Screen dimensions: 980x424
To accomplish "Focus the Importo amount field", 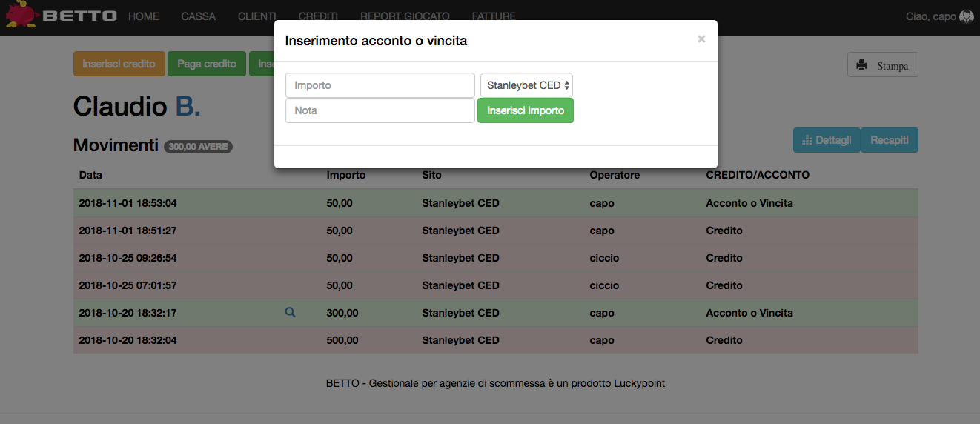I will coord(380,85).
